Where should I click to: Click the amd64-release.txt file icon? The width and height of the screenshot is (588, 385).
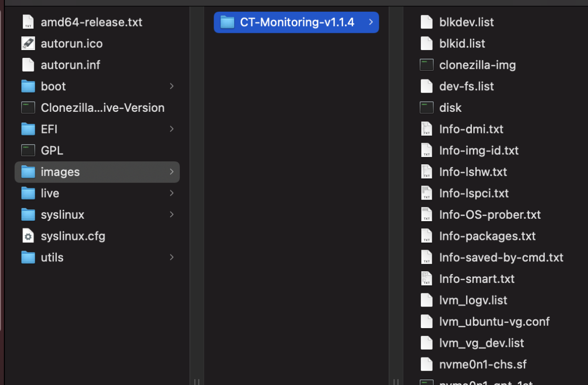point(28,22)
